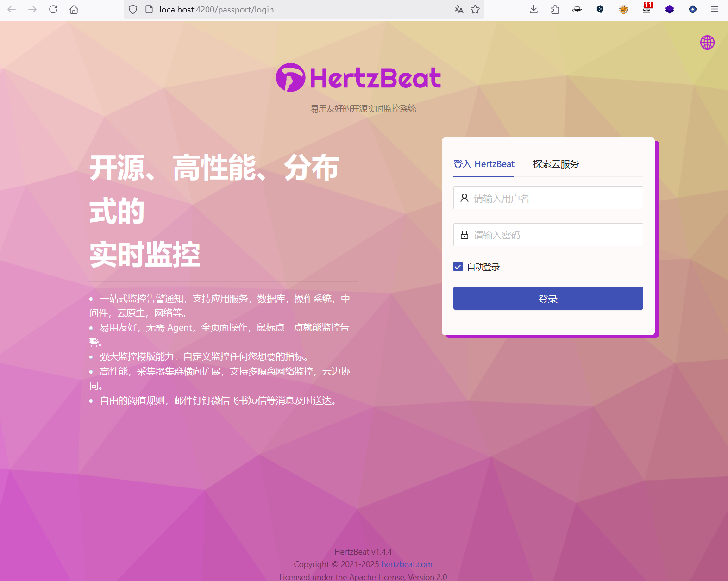Click the dark hexagon extension icon
The height and width of the screenshot is (581, 728).
(600, 9)
